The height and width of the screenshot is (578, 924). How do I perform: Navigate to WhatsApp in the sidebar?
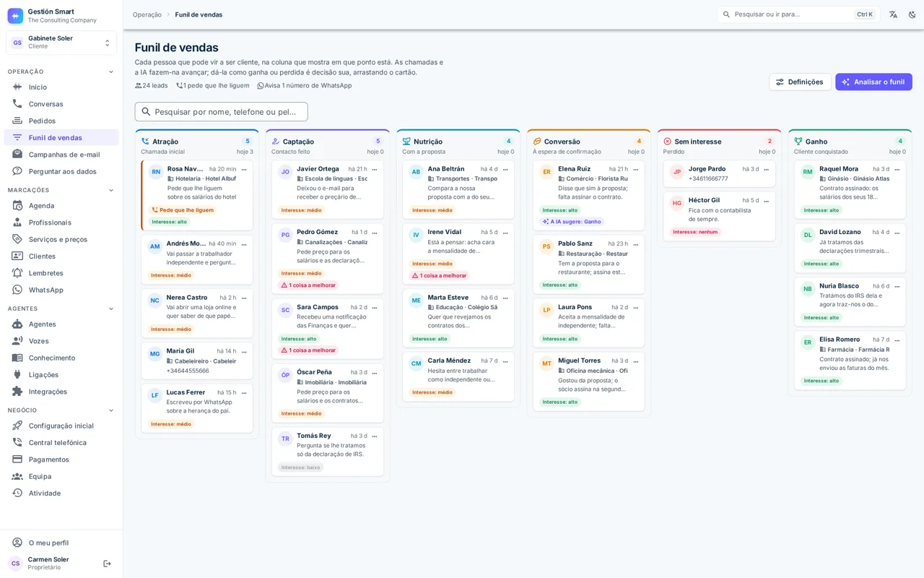coord(61,290)
